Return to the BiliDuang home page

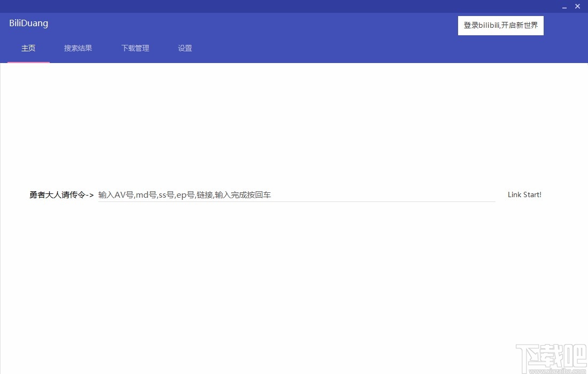pos(28,48)
